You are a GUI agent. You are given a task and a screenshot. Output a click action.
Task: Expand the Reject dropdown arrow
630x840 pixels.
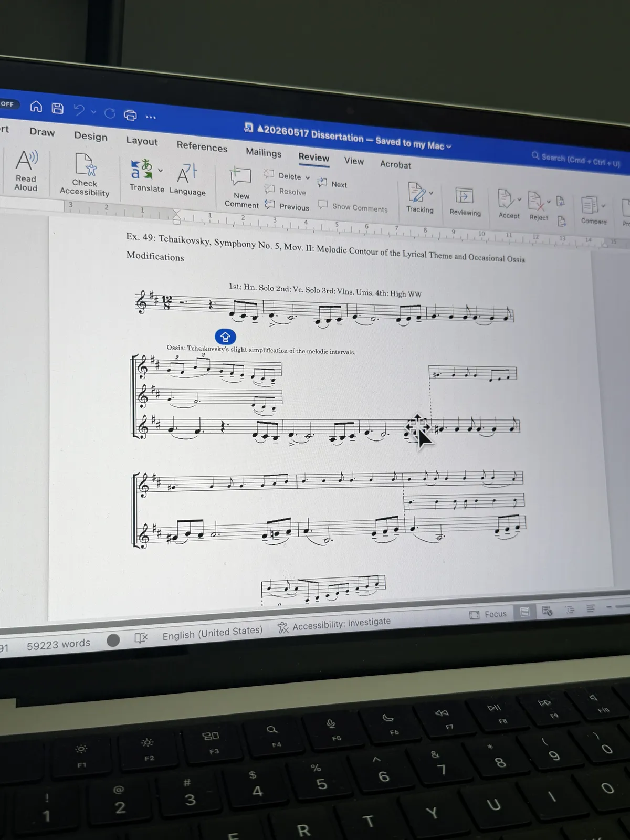point(549,202)
